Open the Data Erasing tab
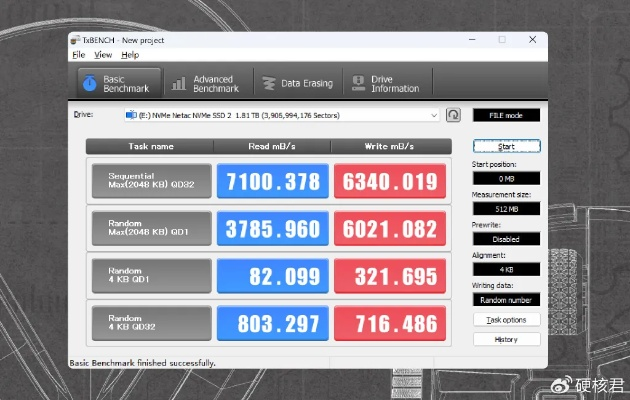Image resolution: width=630 pixels, height=400 pixels. click(297, 84)
